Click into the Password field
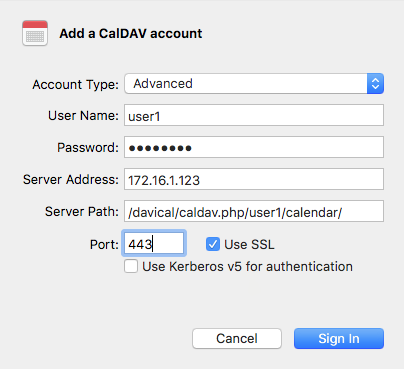The image size is (404, 369). tap(254, 147)
